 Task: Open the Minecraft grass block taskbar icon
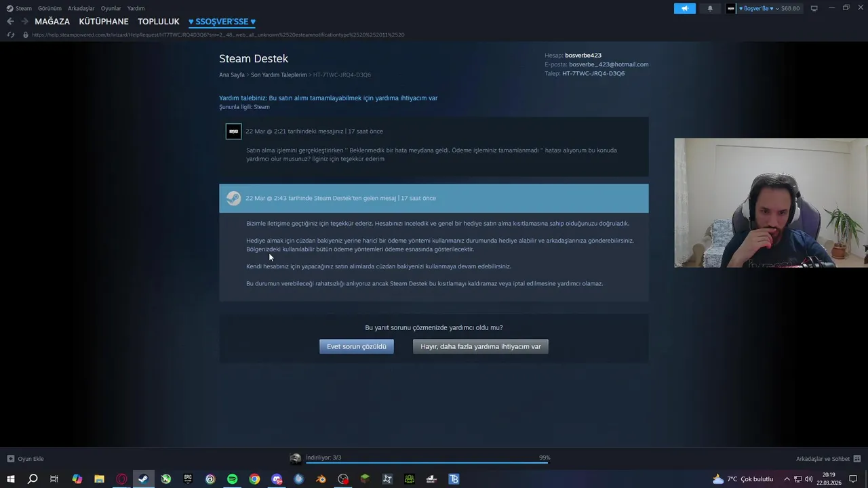[x=365, y=479]
